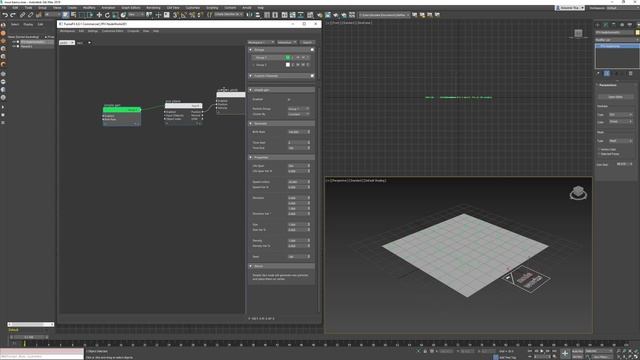Open the Modifier List dropdown

[x=617, y=40]
